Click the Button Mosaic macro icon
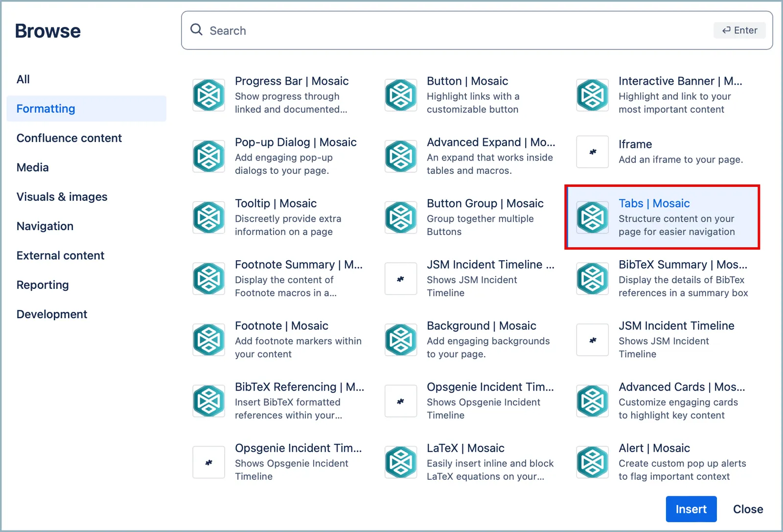Image resolution: width=783 pixels, height=532 pixels. (401, 95)
